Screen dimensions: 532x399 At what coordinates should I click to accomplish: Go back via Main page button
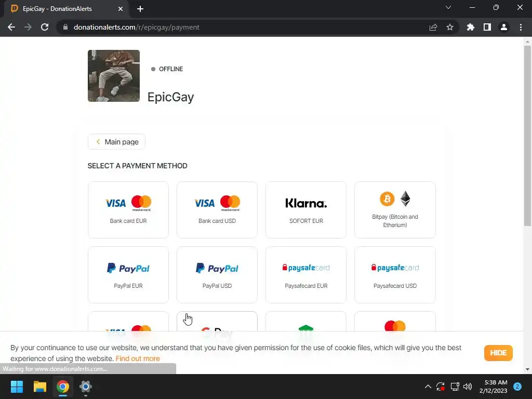point(117,142)
